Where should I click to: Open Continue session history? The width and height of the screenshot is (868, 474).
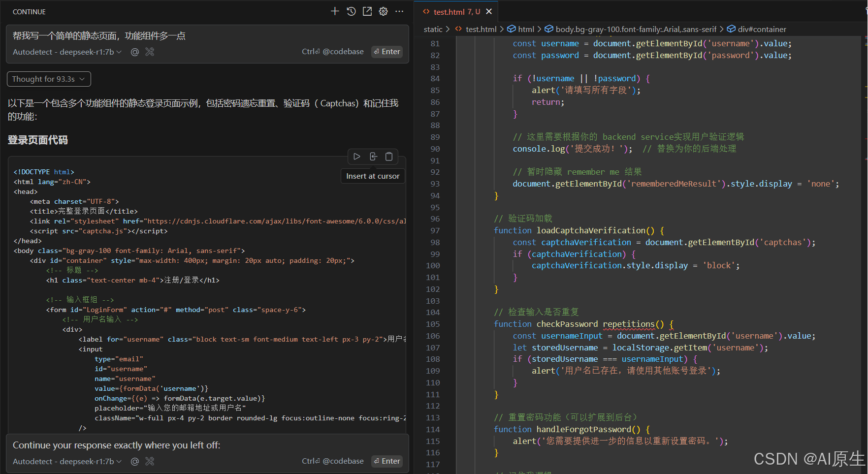pyautogui.click(x=351, y=11)
